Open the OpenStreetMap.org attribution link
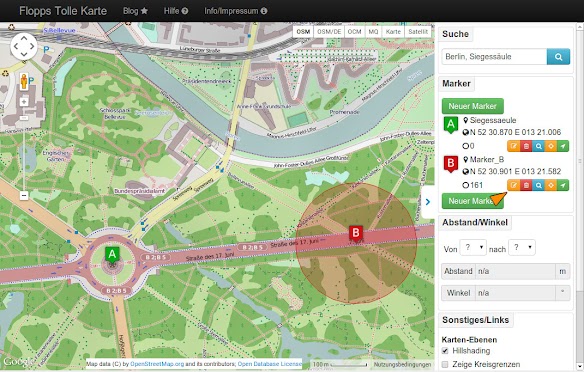 [x=157, y=364]
